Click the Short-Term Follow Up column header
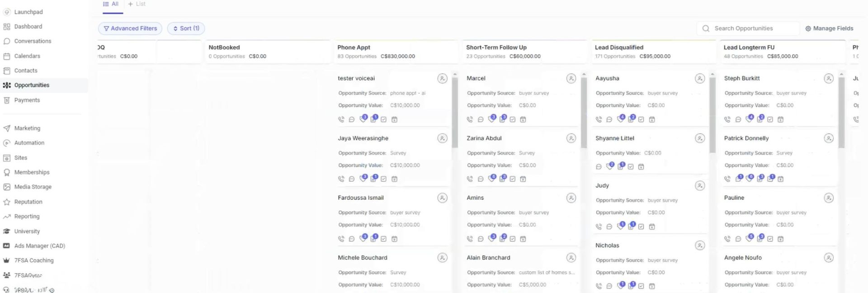Screen dimensions: 868x293 524,52
